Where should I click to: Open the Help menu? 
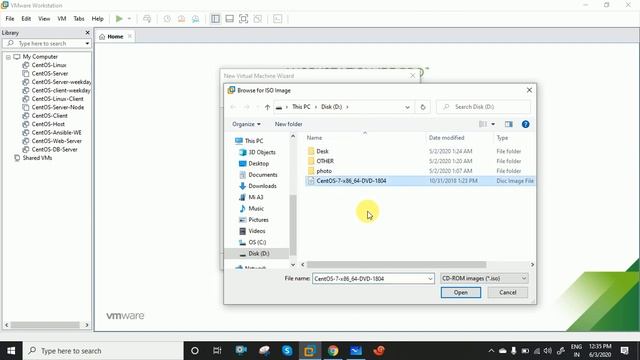98,19
